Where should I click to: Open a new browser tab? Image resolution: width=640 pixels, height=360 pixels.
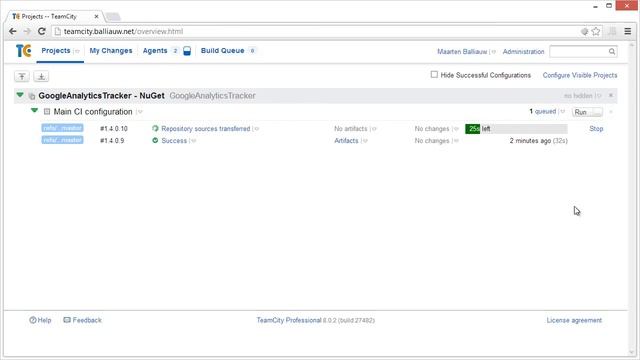click(113, 17)
